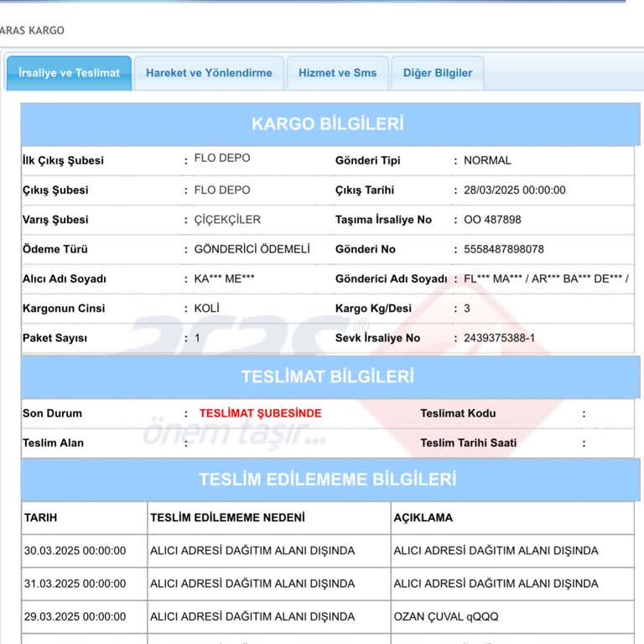Open the Hizmet ve Sms tab
This screenshot has height=644, width=644.
pos(338,73)
